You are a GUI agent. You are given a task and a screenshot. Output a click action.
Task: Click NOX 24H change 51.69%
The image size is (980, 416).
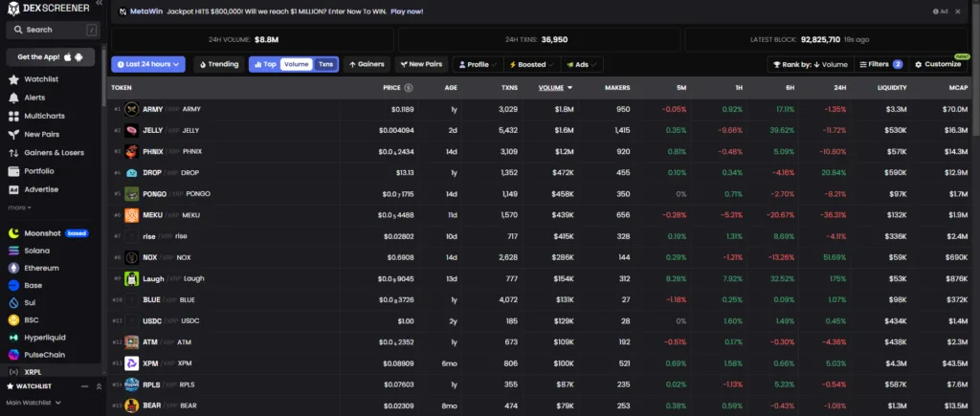pos(835,258)
